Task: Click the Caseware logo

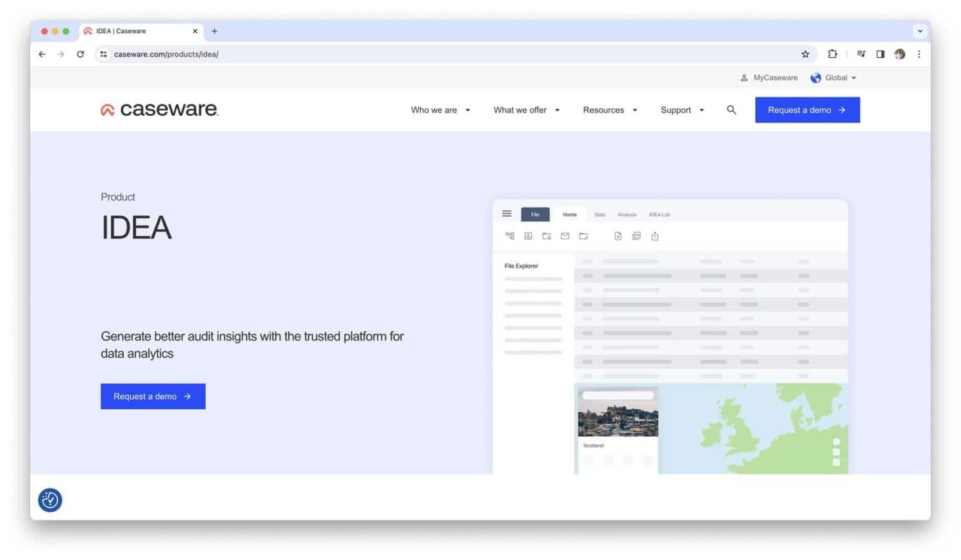Action: pyautogui.click(x=159, y=109)
